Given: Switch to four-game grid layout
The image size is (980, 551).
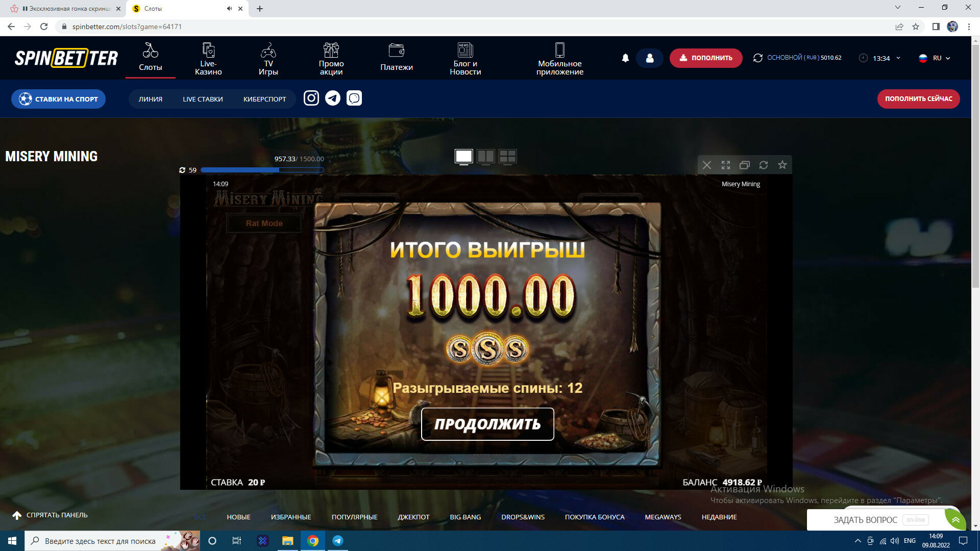Looking at the screenshot, I should [507, 157].
